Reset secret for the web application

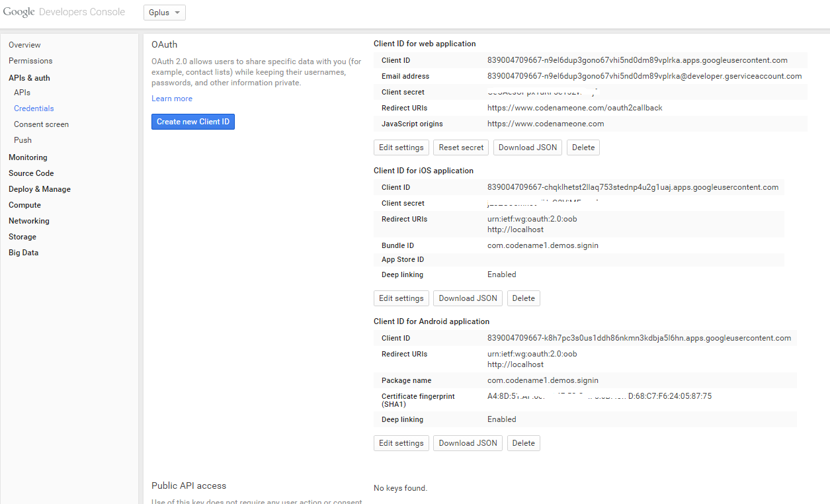462,147
